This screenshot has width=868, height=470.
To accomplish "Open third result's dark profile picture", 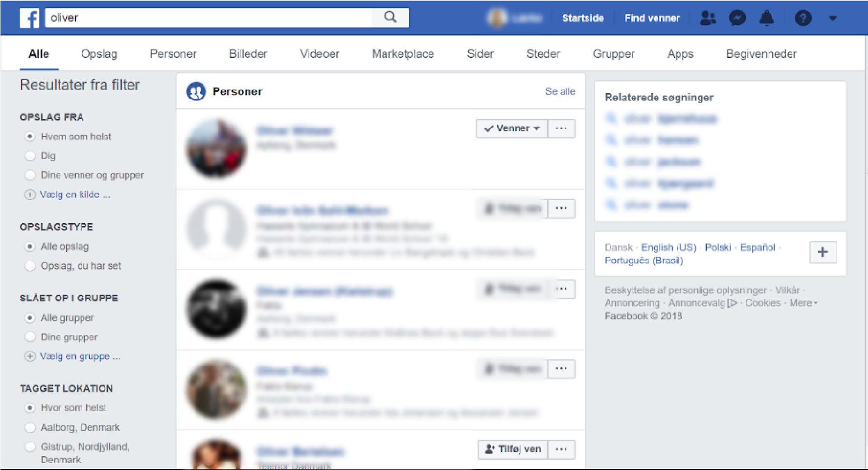I will (217, 309).
